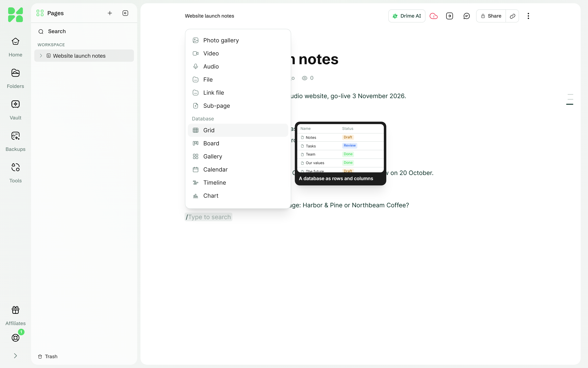The image size is (588, 368).
Task: Click the Pages panel heading
Action: tap(55, 13)
